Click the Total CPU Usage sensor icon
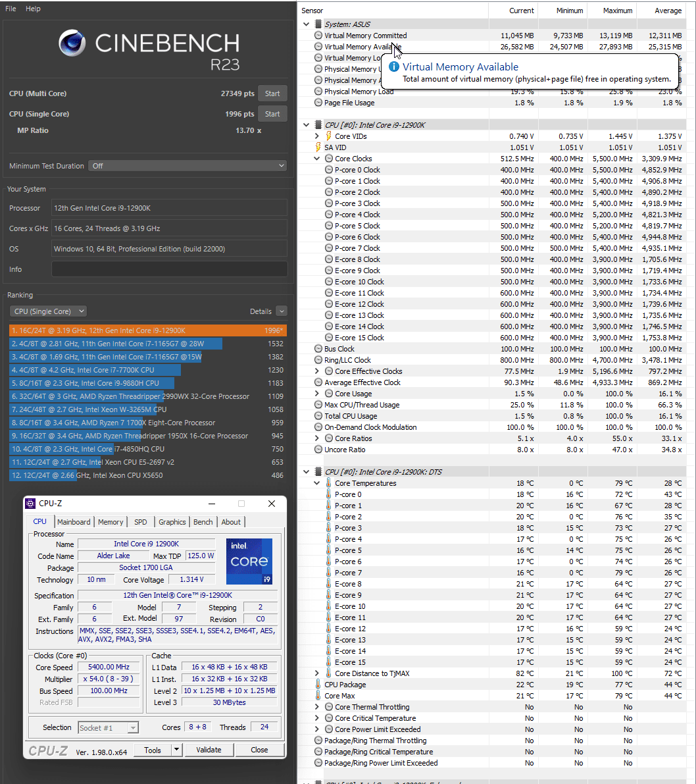 pyautogui.click(x=318, y=416)
